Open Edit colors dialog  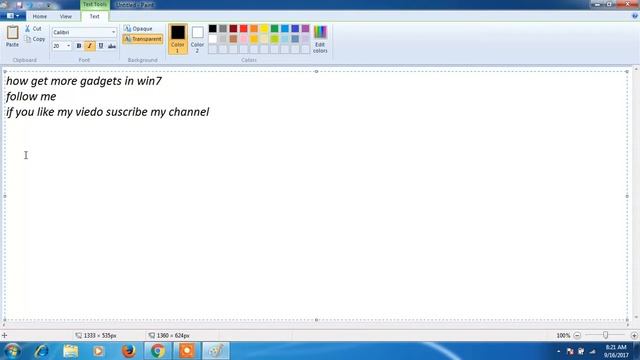[320, 39]
